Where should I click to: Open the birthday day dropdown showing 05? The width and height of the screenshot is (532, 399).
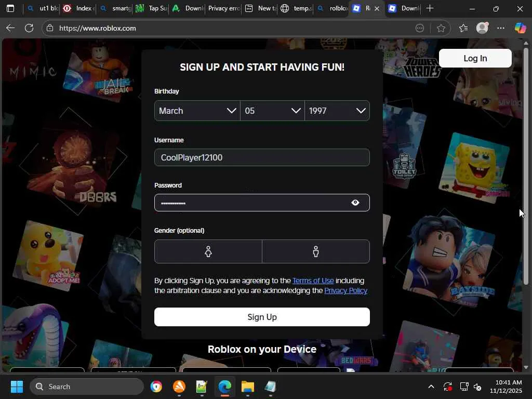272,111
